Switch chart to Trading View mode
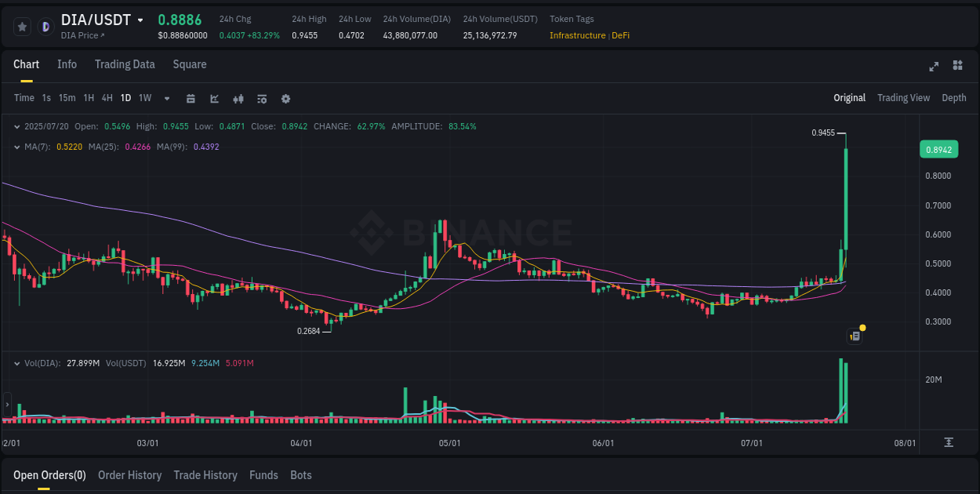The height and width of the screenshot is (494, 980). (903, 98)
